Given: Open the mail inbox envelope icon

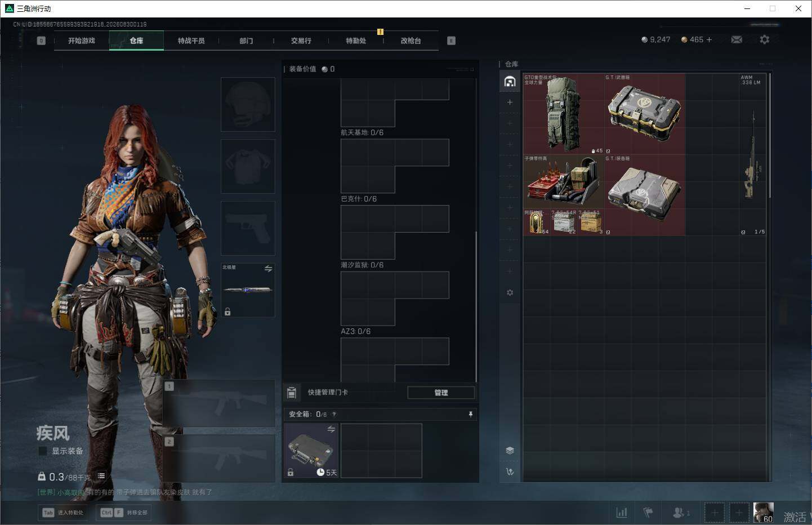Looking at the screenshot, I should click(737, 39).
